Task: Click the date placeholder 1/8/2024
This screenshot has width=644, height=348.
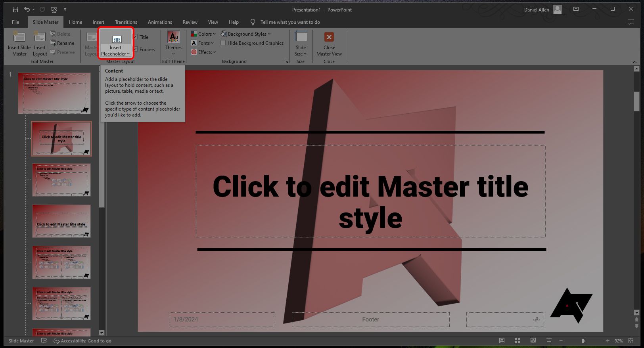Action: tap(222, 319)
